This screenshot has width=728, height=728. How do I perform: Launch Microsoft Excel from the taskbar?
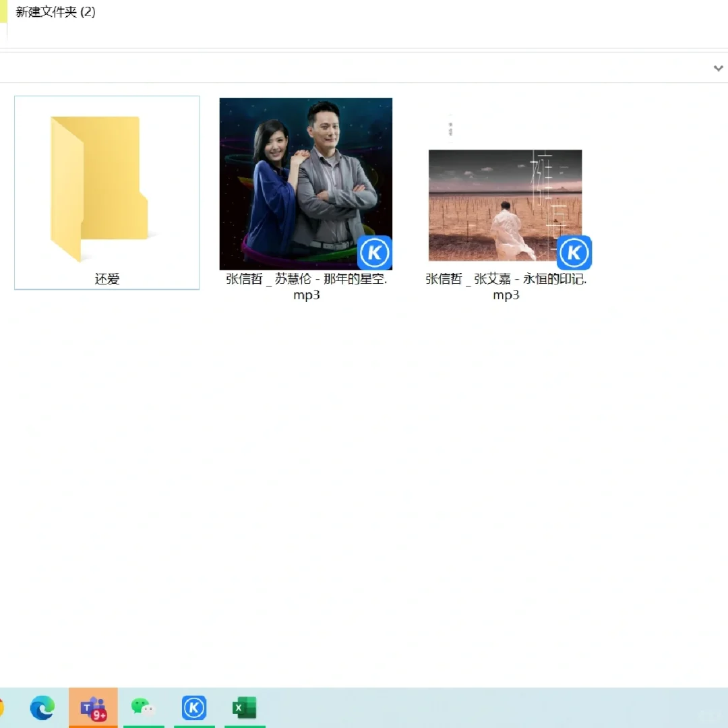tap(244, 708)
